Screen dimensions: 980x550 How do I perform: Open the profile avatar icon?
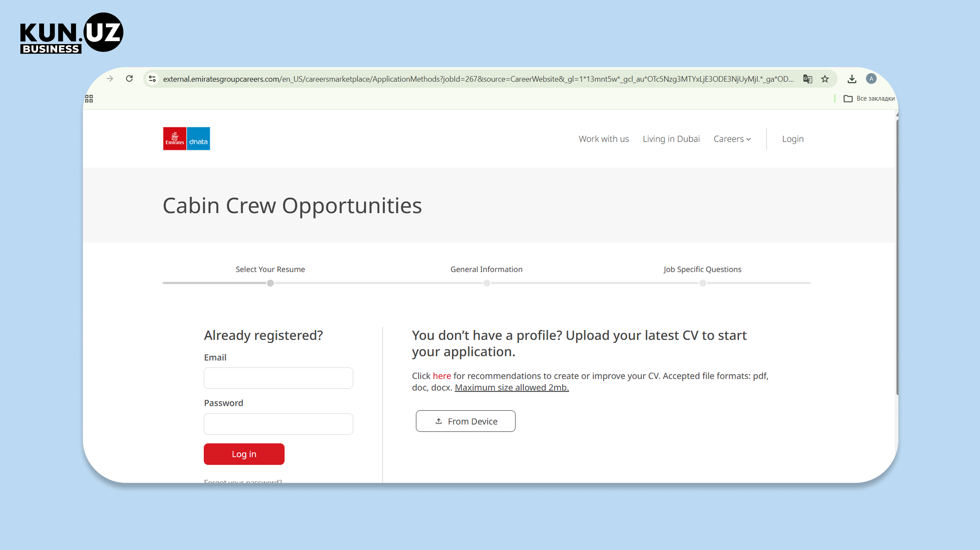coord(871,79)
